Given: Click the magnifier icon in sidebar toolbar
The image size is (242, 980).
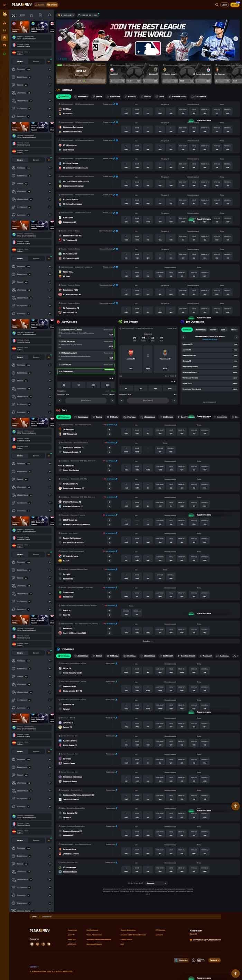Looking at the screenshot, I should 49,15.
